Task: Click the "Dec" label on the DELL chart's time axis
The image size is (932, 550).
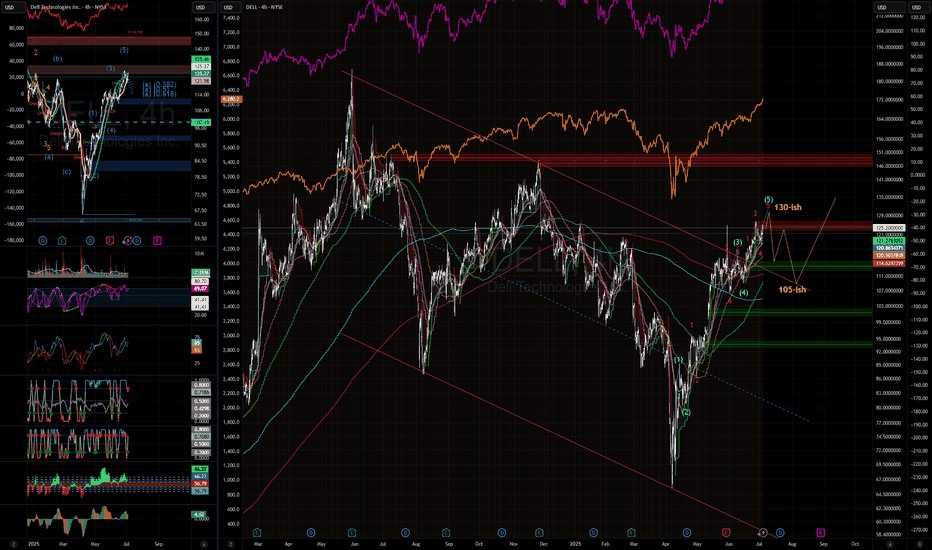Action: [543, 543]
